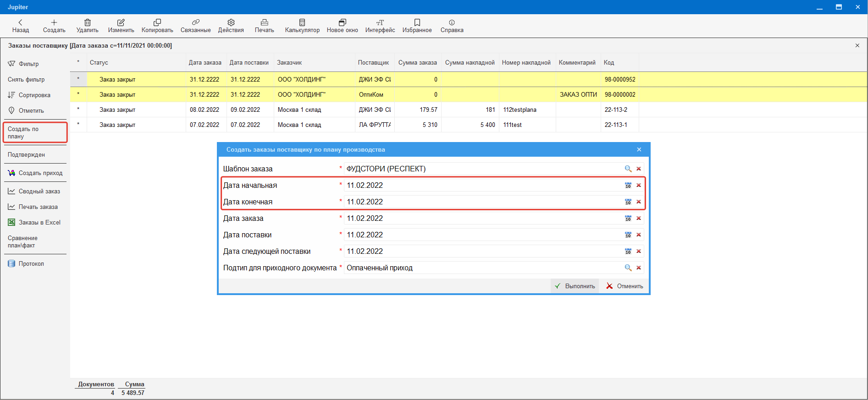Clear the Дата конечная value
The width and height of the screenshot is (868, 400).
(639, 202)
